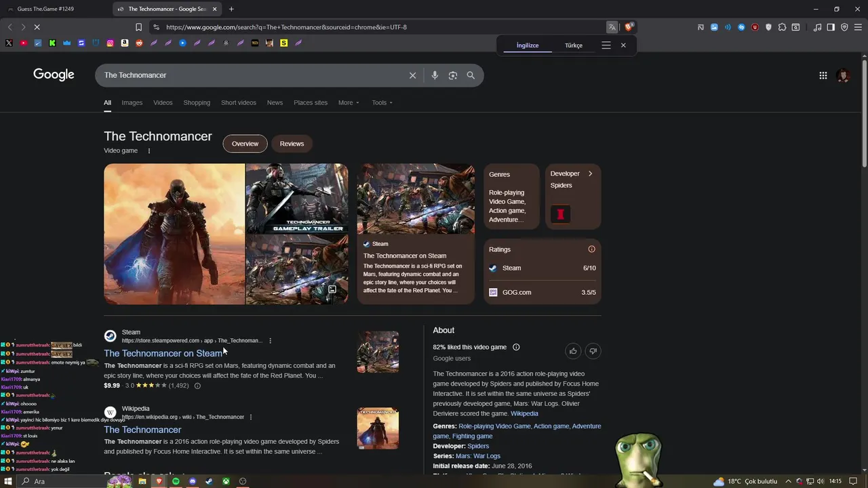
Task: Switch to Guess The.Game #1249 tab
Action: tap(54, 9)
